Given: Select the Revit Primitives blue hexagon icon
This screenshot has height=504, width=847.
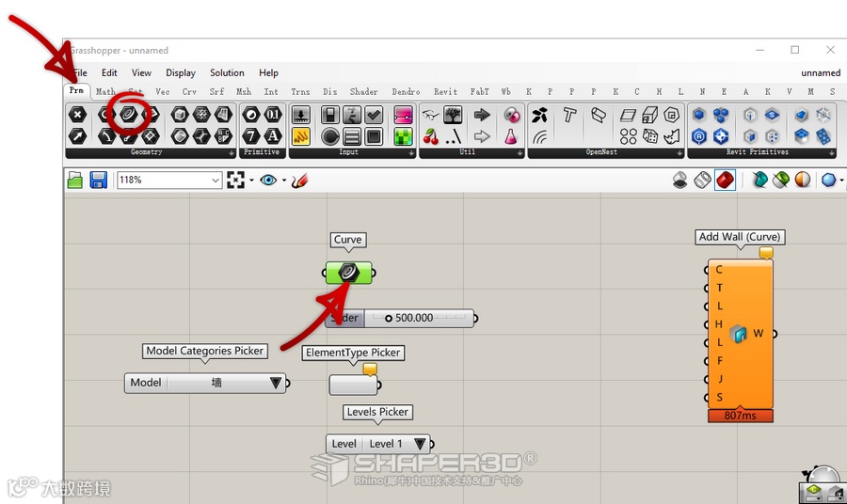Looking at the screenshot, I should pyautogui.click(x=699, y=115).
